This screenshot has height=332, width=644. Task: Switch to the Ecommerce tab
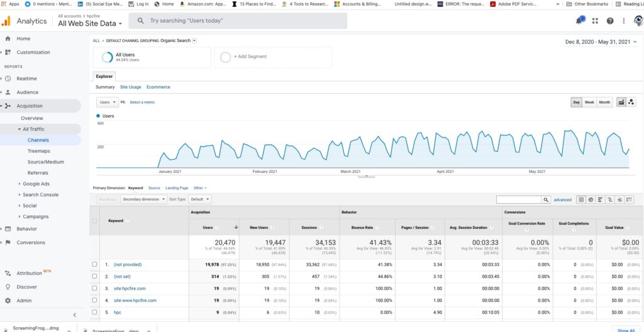(158, 87)
